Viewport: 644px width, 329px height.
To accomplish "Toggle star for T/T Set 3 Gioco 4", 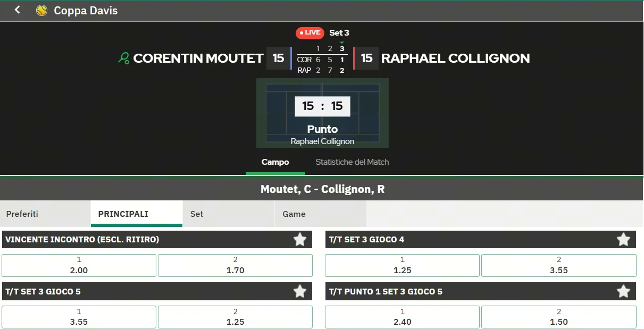I will tap(623, 240).
